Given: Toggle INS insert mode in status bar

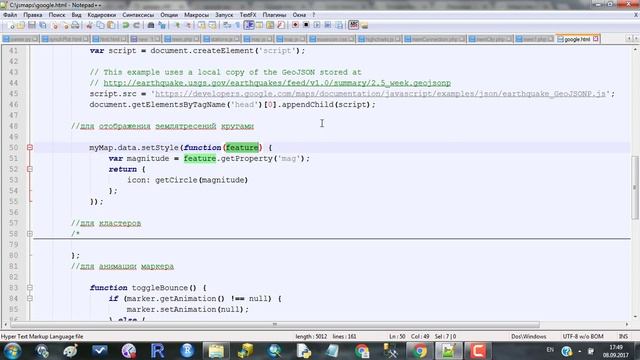Looking at the screenshot, I should coord(623,336).
